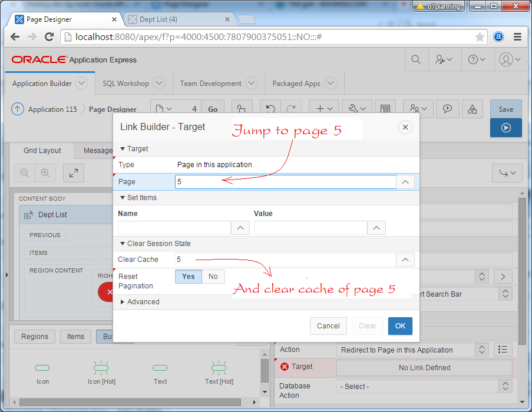532x412 pixels.
Task: Open the Packaged Apps dropdown arrow
Action: [x=331, y=83]
